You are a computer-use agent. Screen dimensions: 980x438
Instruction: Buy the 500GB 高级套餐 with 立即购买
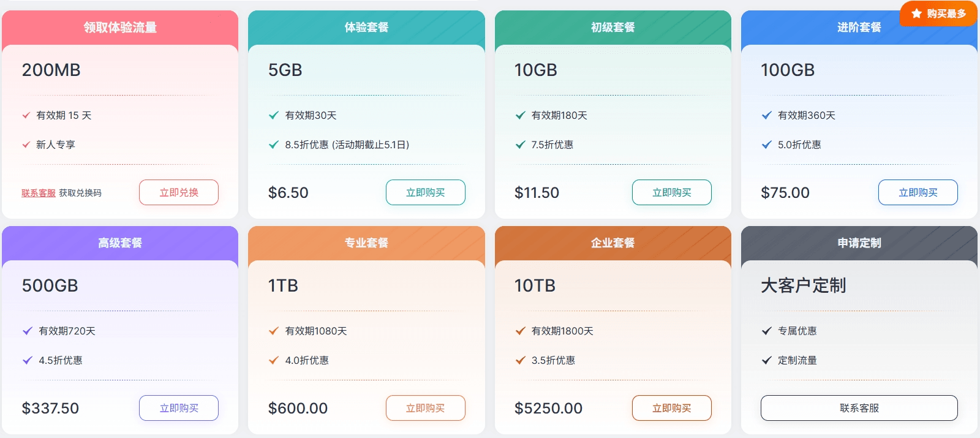pyautogui.click(x=178, y=407)
